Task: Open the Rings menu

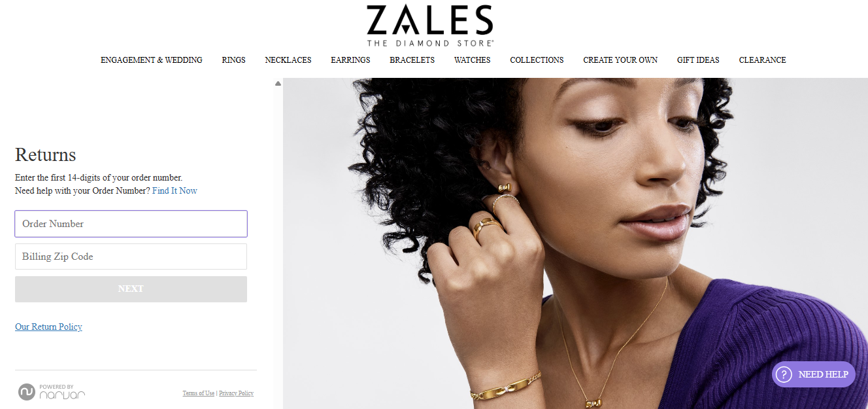Action: click(233, 60)
